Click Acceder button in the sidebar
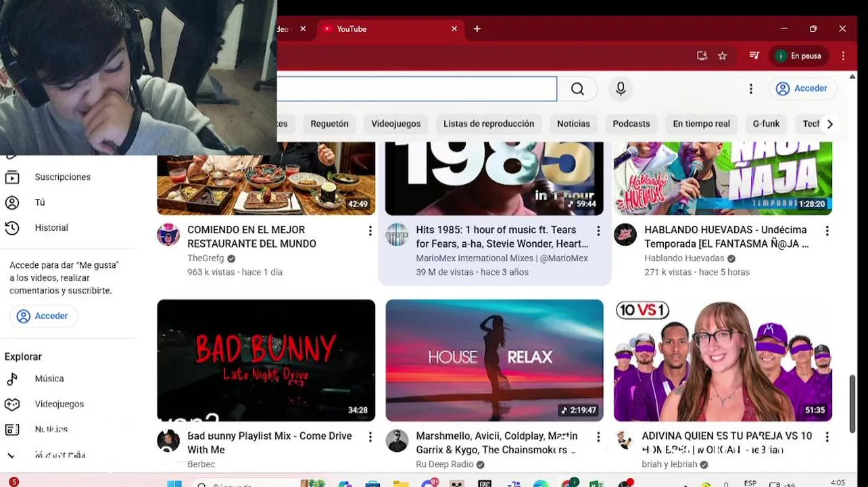 (x=43, y=316)
